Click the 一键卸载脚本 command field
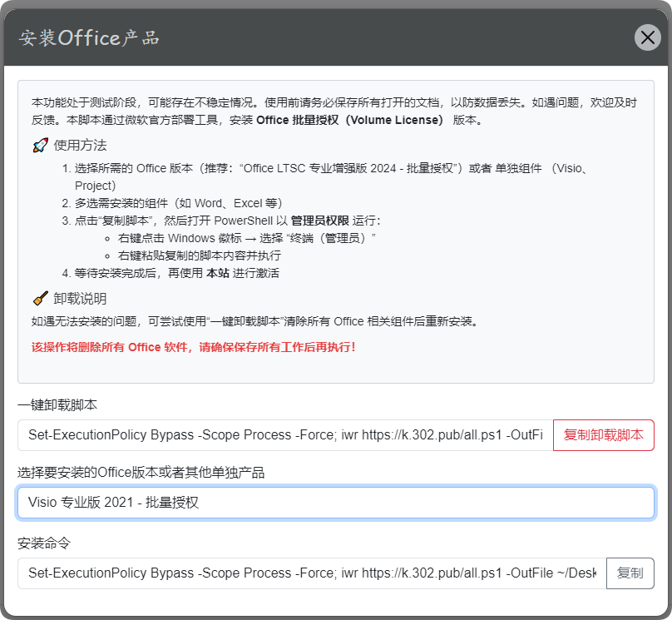The image size is (672, 620). pos(285,435)
